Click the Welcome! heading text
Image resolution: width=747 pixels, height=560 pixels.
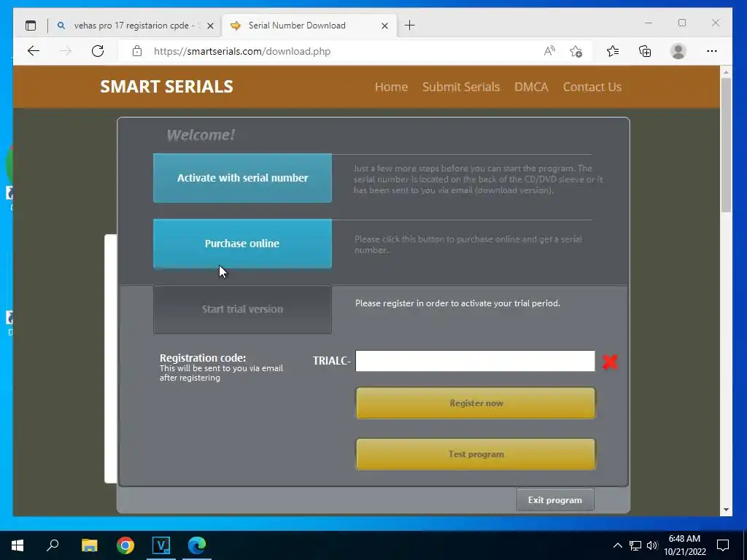[201, 135]
